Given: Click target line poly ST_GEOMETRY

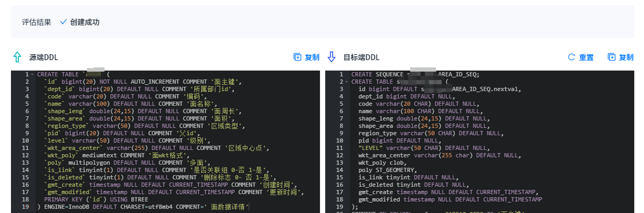Looking at the screenshot, I should [x=387, y=170].
